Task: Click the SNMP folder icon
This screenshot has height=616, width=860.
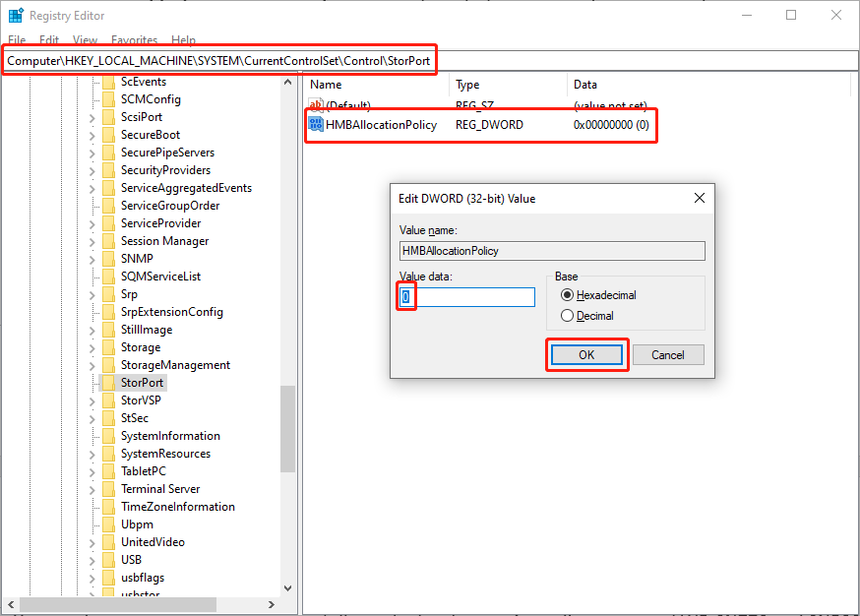Action: point(109,259)
